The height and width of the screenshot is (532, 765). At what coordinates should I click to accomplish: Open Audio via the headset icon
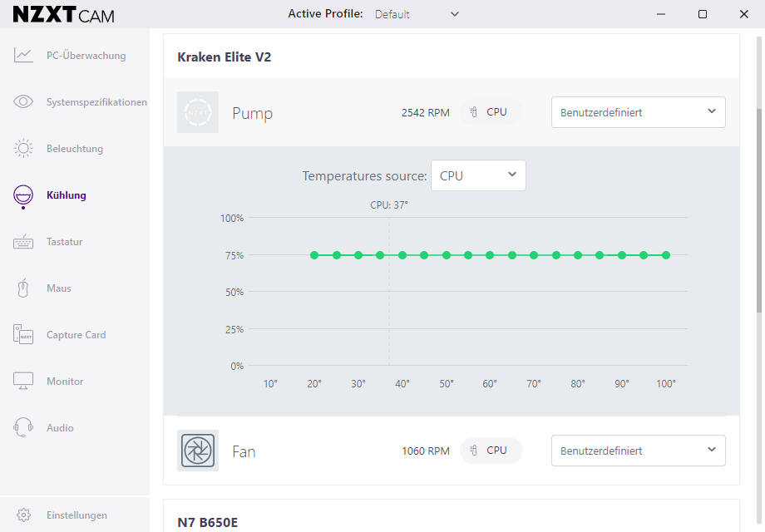pos(23,428)
